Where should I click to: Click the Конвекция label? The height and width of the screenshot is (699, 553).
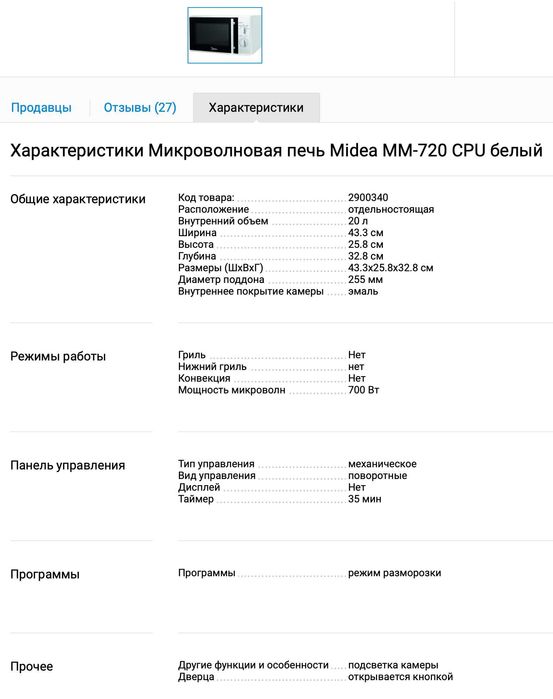point(204,378)
